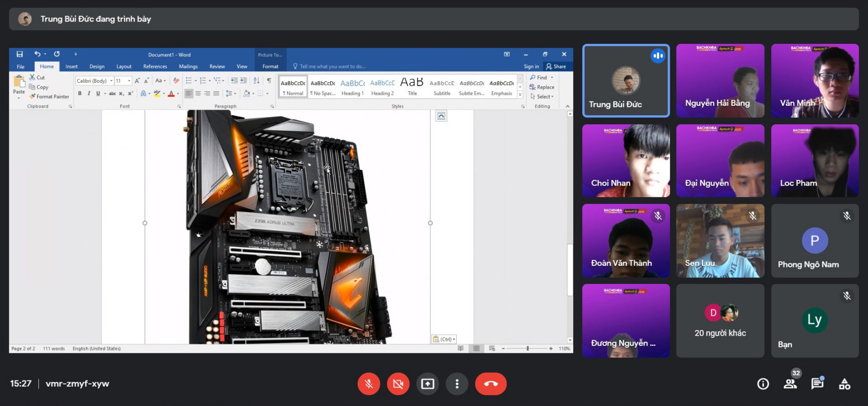Shrink the font size
The image size is (868, 406).
tap(146, 80)
